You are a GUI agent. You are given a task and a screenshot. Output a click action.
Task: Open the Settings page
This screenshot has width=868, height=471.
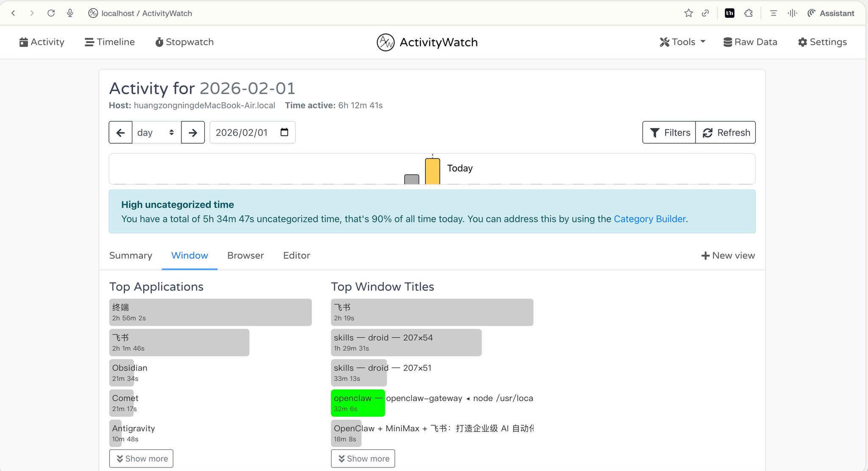click(822, 42)
